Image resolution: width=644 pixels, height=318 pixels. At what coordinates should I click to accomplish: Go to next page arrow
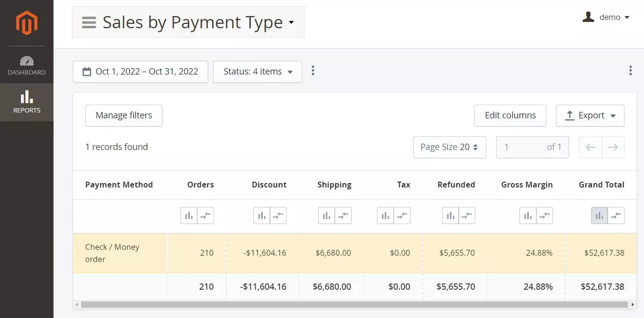[x=613, y=147]
